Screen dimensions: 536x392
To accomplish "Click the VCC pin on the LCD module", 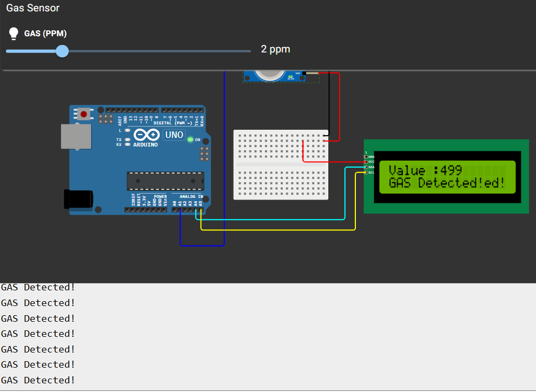I will pos(366,162).
